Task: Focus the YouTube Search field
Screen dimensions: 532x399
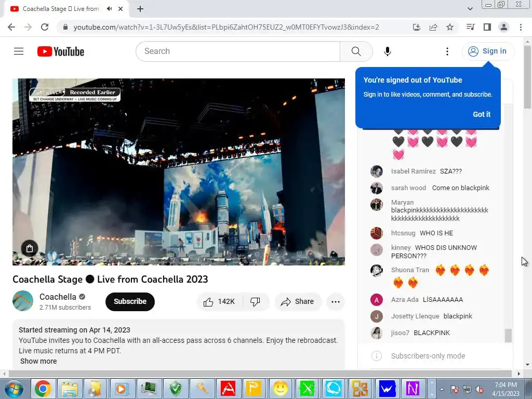Action: click(x=238, y=51)
